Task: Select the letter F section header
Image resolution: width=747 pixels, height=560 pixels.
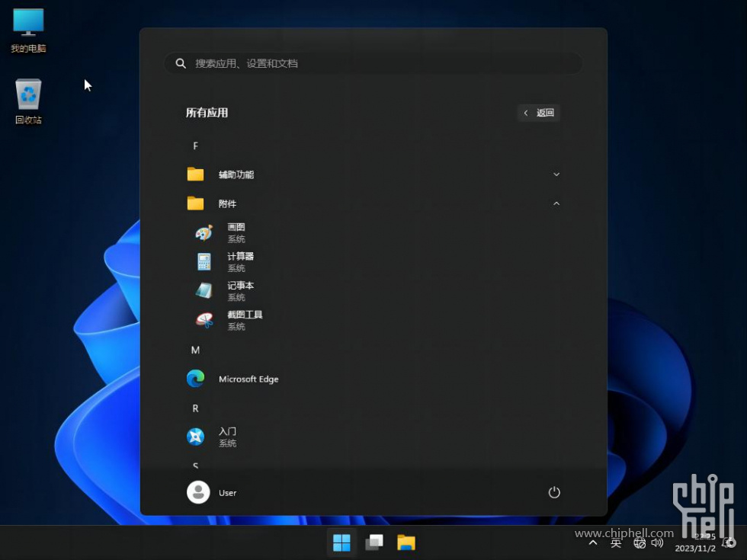Action: [x=195, y=146]
